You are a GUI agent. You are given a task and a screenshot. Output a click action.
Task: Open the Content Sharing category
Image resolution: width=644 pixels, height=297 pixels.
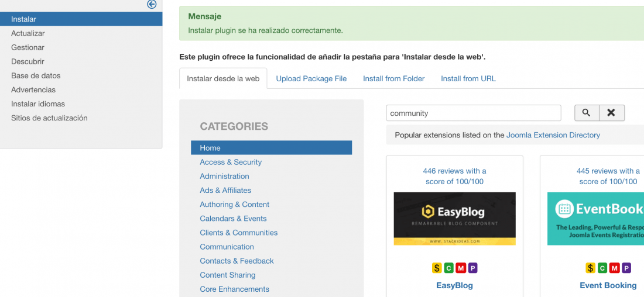228,275
